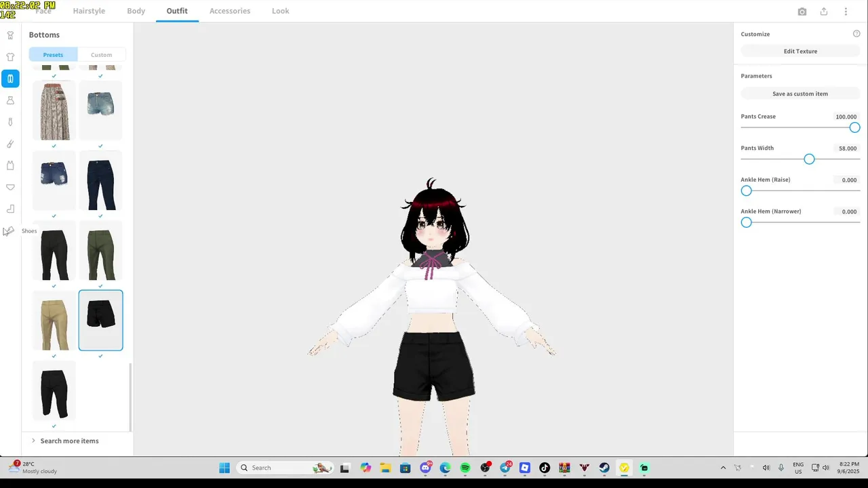This screenshot has height=488, width=868.
Task: Open the Look tab
Action: tap(281, 11)
